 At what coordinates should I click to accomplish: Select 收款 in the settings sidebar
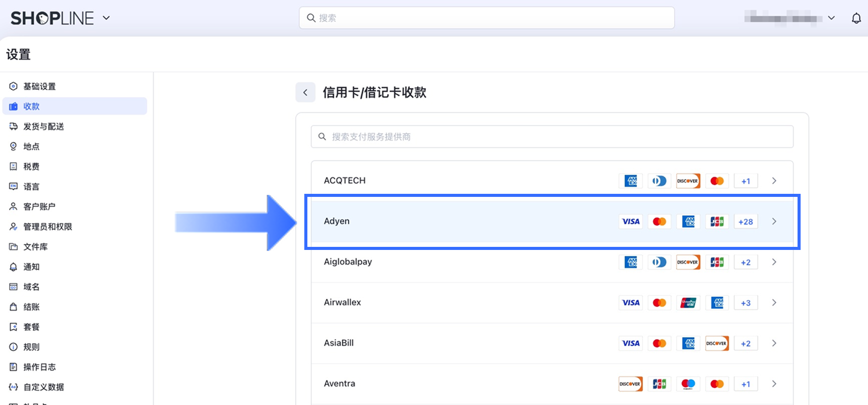click(75, 106)
